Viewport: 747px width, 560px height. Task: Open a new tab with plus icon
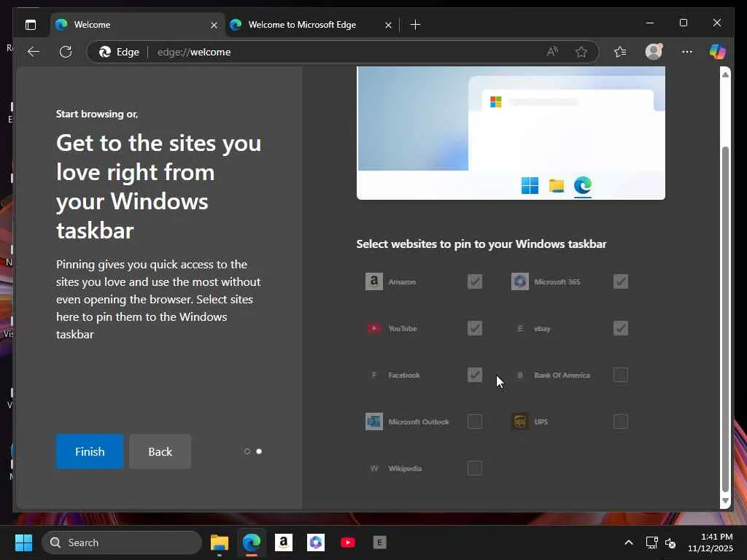coord(415,25)
